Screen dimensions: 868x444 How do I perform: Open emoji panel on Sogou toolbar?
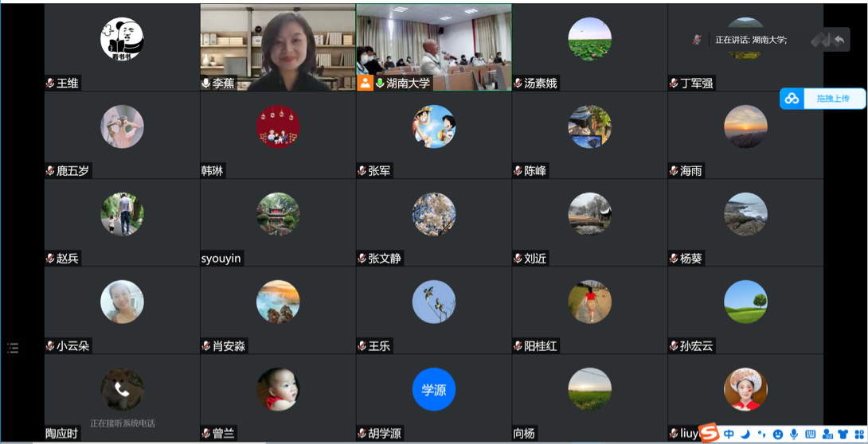tap(778, 434)
